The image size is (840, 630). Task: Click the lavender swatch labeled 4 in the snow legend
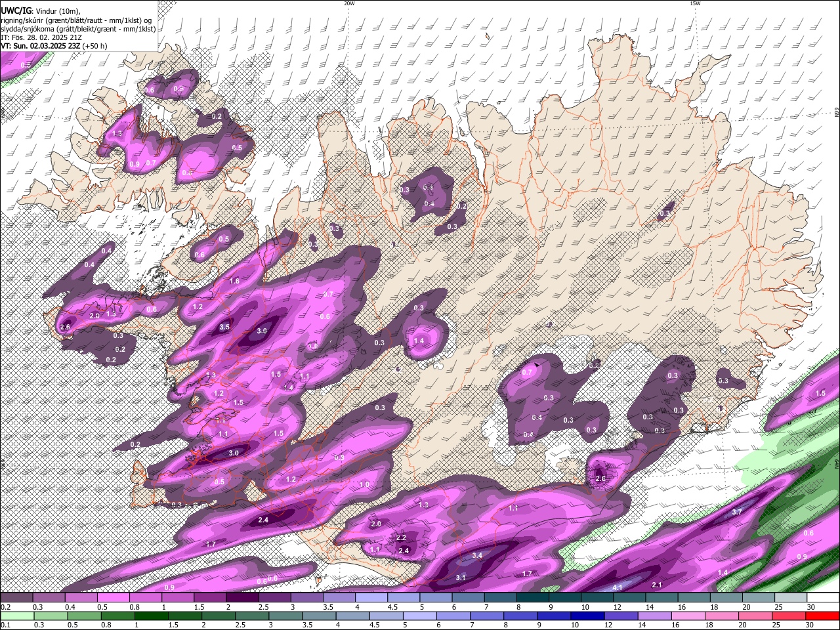click(x=371, y=598)
